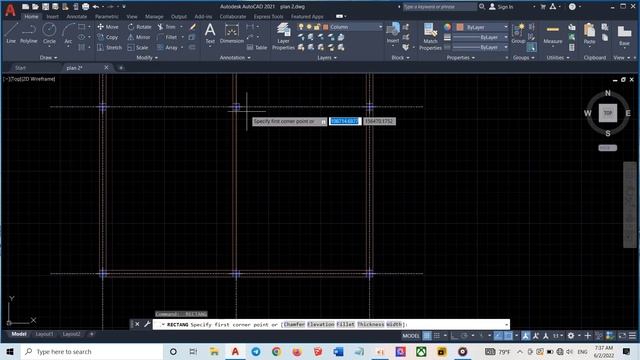Image resolution: width=640 pixels, height=360 pixels.
Task: Toggle clean screen in status bar
Action: [x=622, y=336]
